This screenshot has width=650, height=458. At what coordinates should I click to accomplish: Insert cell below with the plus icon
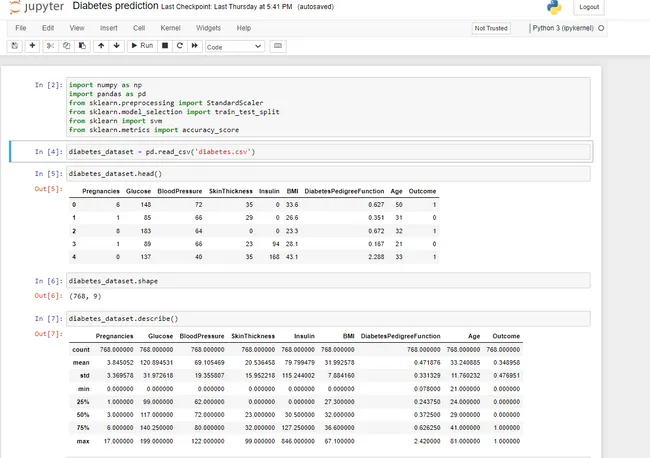click(x=32, y=46)
